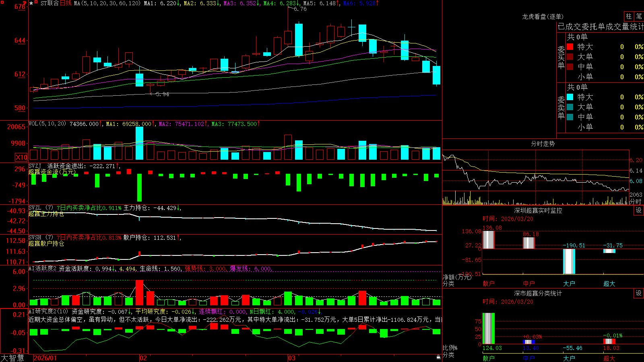644x362 pixels.
Task: Click the 委卖单 vertical section label
Action: (x=561, y=107)
